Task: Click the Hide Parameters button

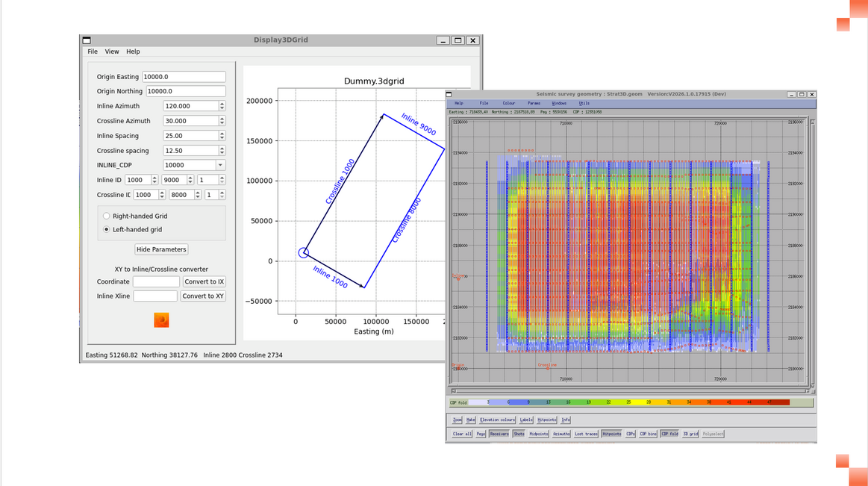Action: [161, 249]
